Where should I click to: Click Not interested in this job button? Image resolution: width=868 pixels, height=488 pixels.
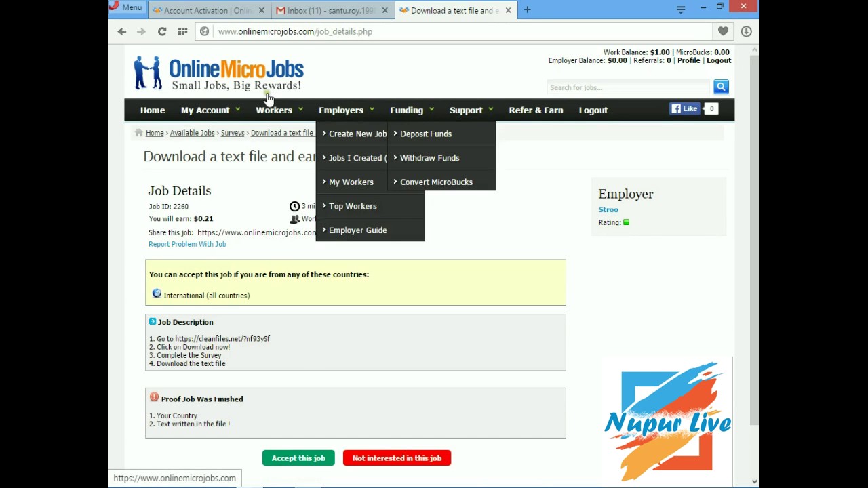click(397, 458)
